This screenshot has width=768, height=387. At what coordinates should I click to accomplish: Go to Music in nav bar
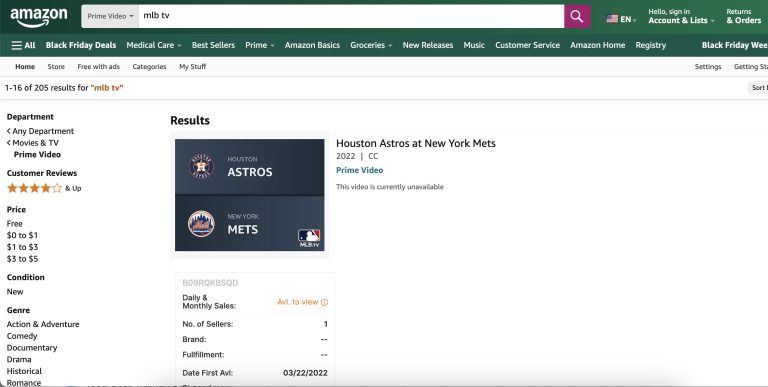pyautogui.click(x=474, y=45)
